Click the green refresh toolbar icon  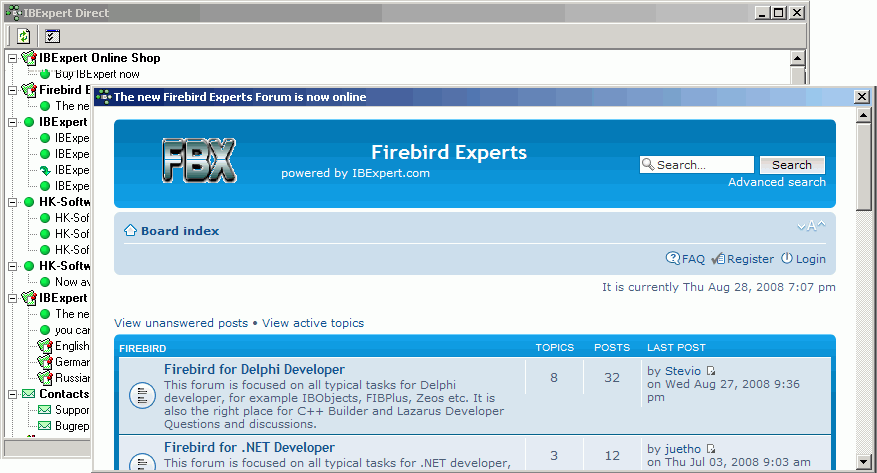23,36
